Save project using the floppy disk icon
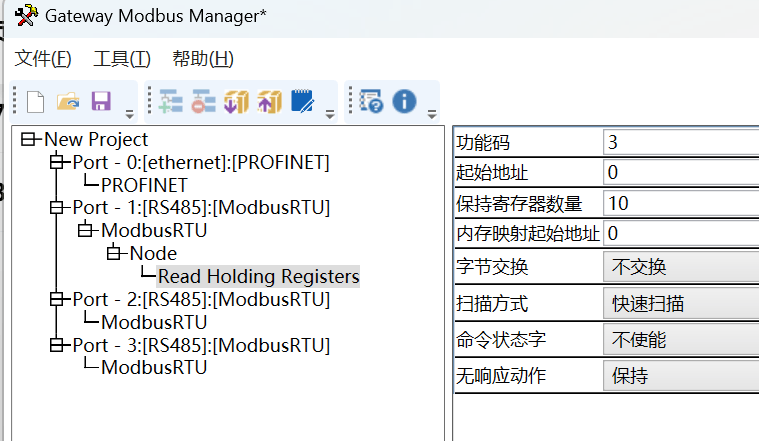The height and width of the screenshot is (441, 759). (101, 102)
